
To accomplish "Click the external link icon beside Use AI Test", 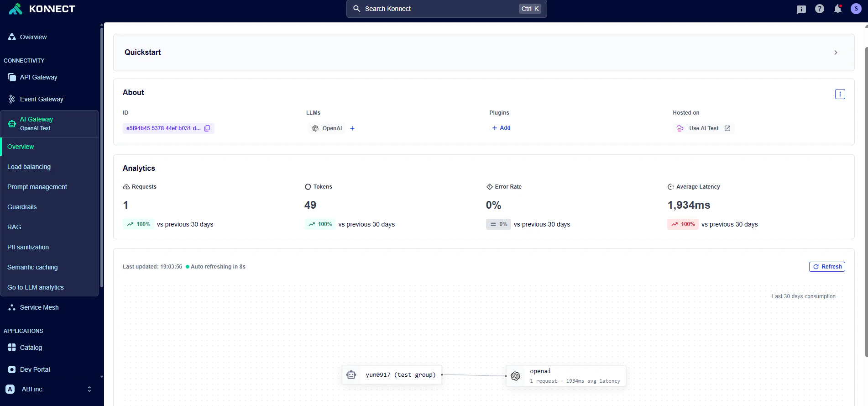I will (727, 128).
